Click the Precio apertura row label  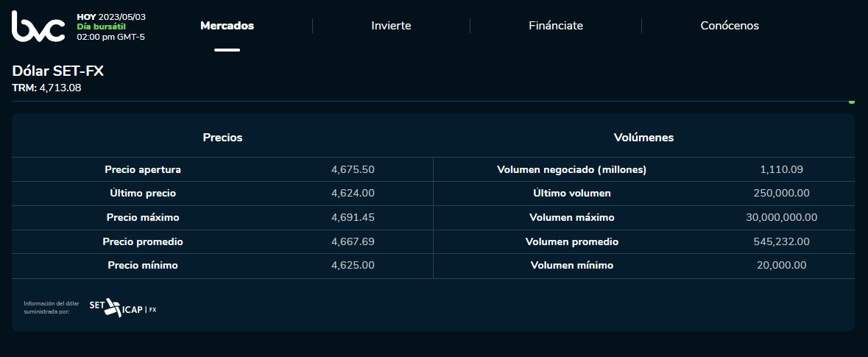click(x=143, y=170)
